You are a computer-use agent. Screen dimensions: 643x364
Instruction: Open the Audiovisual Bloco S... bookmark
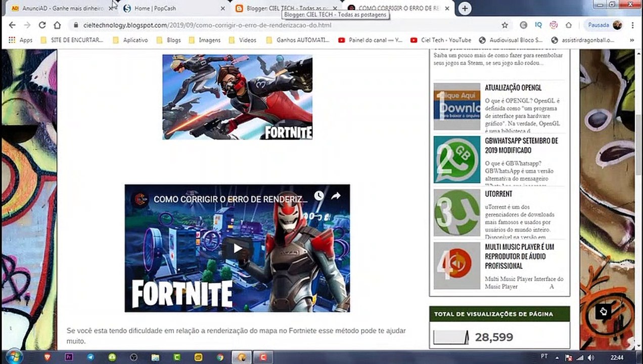pyautogui.click(x=511, y=40)
